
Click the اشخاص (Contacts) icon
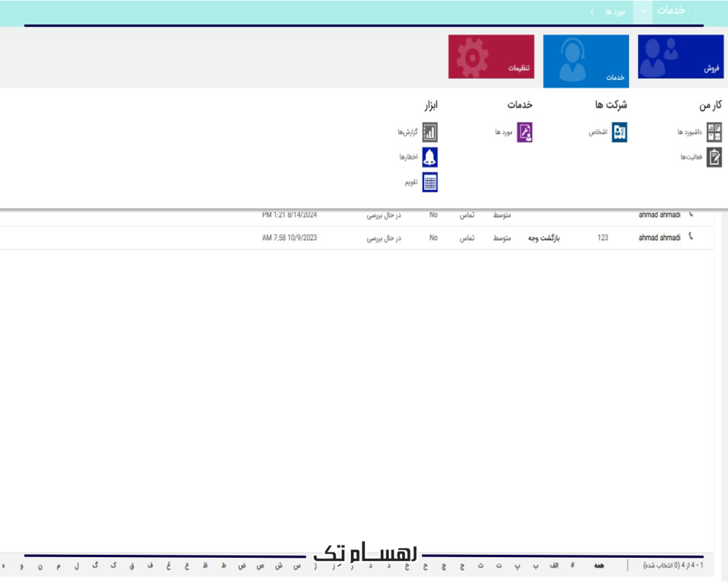[619, 132]
